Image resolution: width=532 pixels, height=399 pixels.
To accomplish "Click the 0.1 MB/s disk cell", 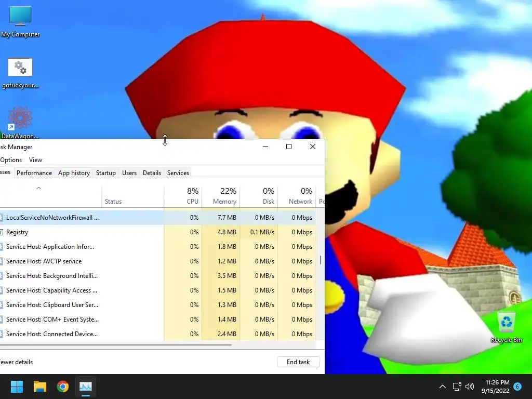I will pyautogui.click(x=259, y=232).
